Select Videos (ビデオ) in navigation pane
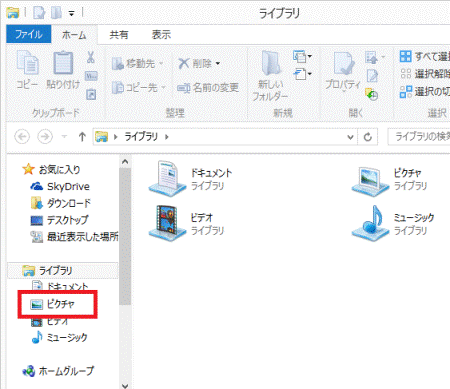Screen dimensions: 450x389 pyautogui.click(x=50, y=321)
